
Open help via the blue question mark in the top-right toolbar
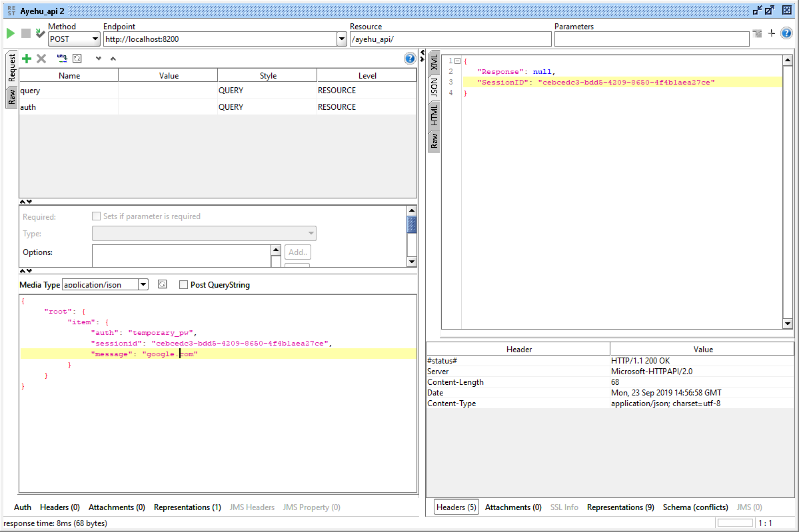pos(786,33)
